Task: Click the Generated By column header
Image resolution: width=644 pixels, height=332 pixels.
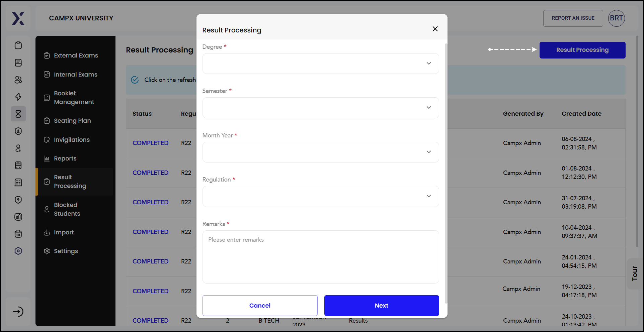Action: [x=523, y=114]
